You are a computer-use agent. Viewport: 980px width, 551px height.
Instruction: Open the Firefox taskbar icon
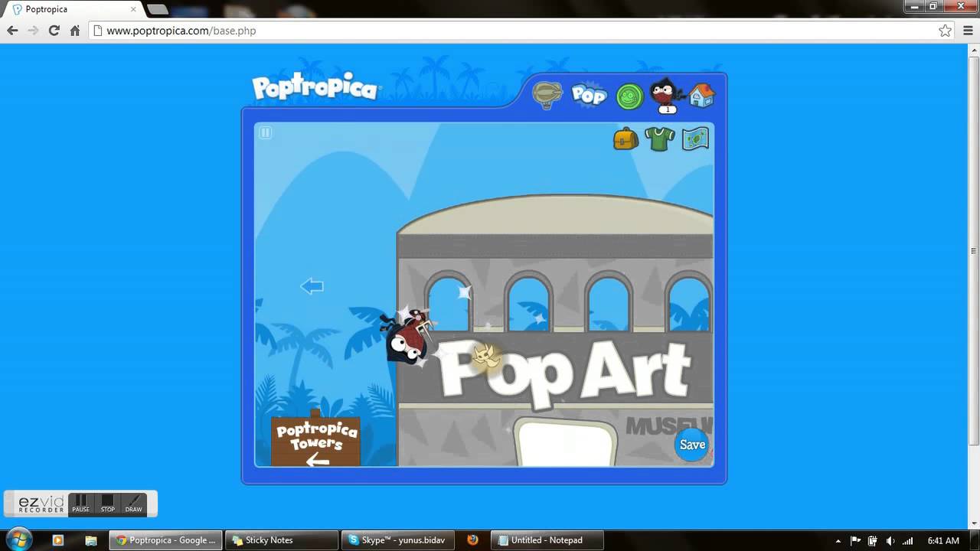point(472,540)
